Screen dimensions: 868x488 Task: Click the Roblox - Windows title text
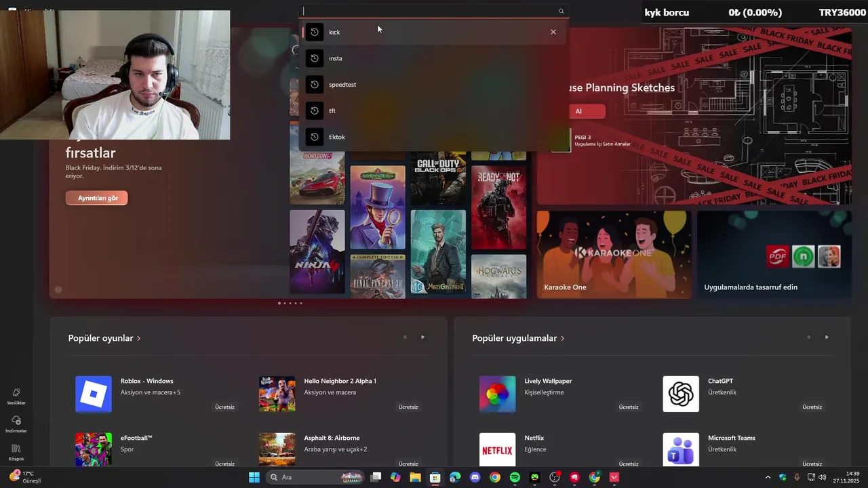point(147,381)
